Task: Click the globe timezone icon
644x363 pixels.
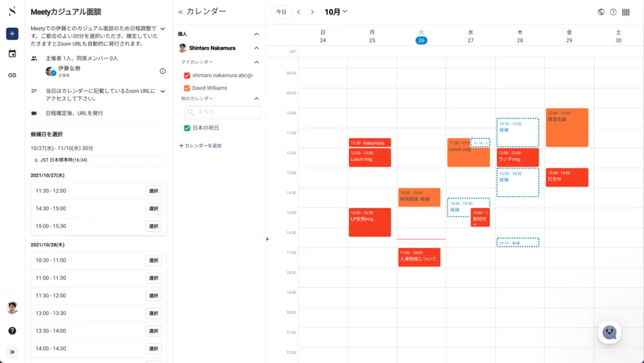Action: click(601, 12)
